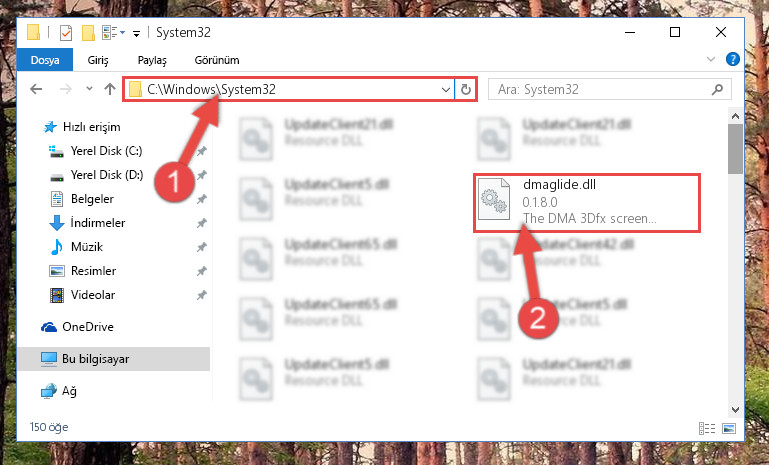Screen dimensions: 769x465
Task: Click the search magnifier icon
Action: point(717,89)
